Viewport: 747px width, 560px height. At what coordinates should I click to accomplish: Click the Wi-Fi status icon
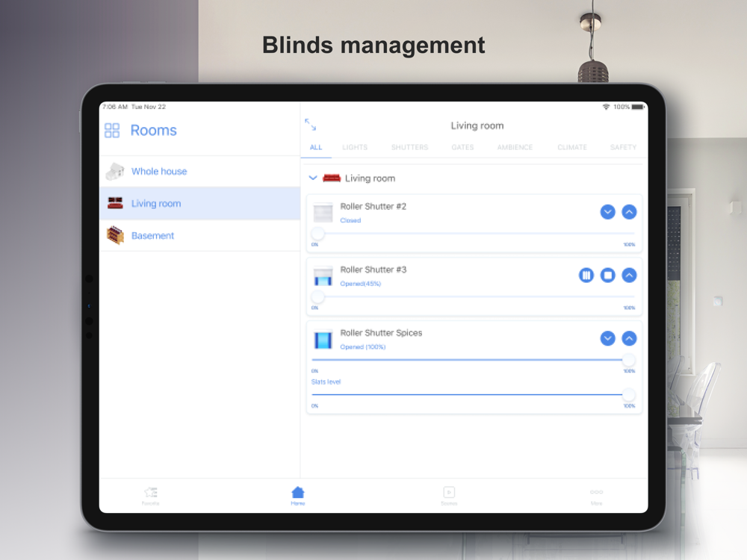pos(606,107)
